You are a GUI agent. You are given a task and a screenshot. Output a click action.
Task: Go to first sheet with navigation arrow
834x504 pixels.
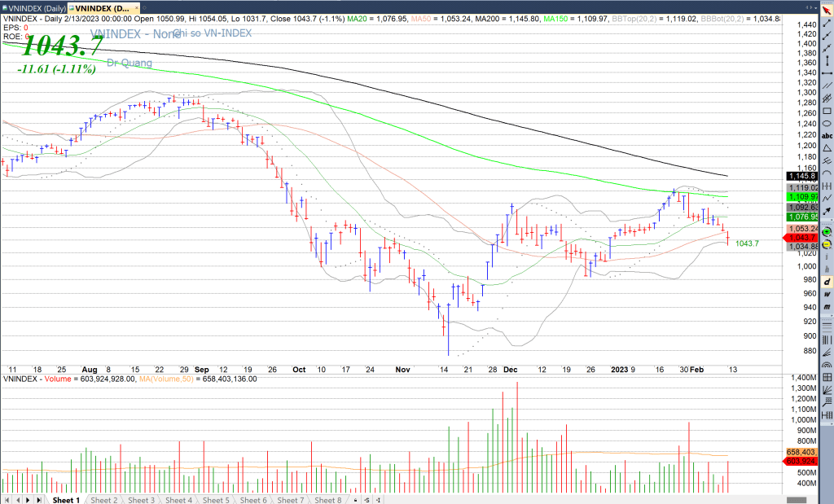7,499
